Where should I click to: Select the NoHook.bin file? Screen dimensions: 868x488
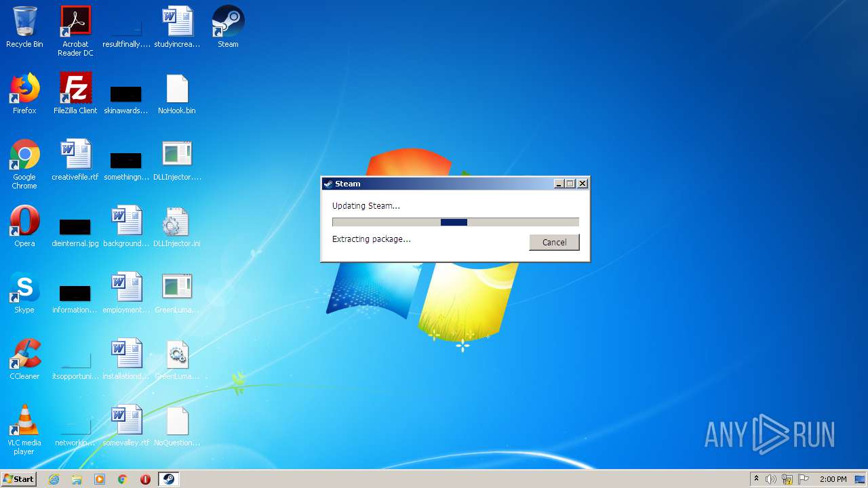(177, 94)
